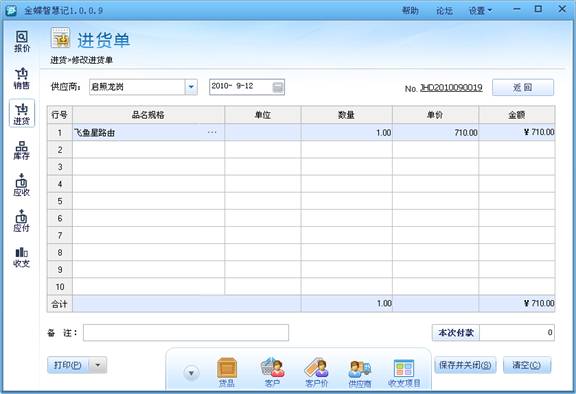The width and height of the screenshot is (576, 394).
Task: Click the date field 2010- 9-12
Action: point(241,87)
